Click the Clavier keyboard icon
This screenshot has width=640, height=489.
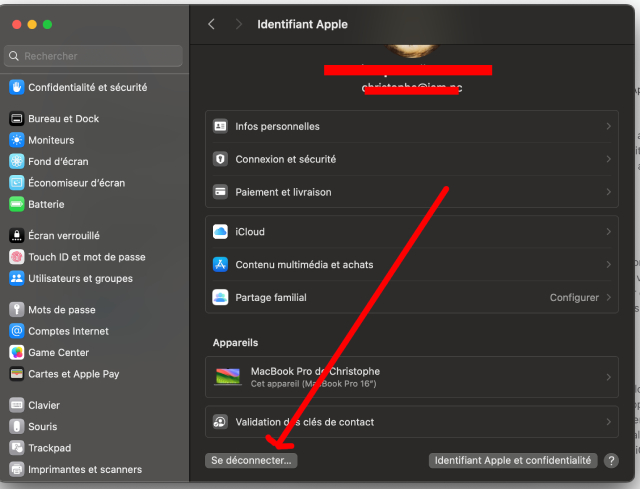pyautogui.click(x=17, y=405)
